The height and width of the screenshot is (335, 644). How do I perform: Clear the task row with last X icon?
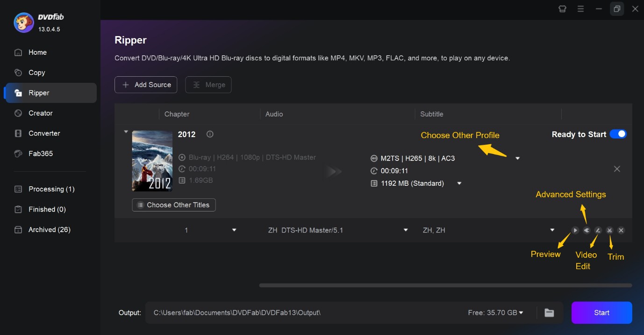pyautogui.click(x=621, y=230)
